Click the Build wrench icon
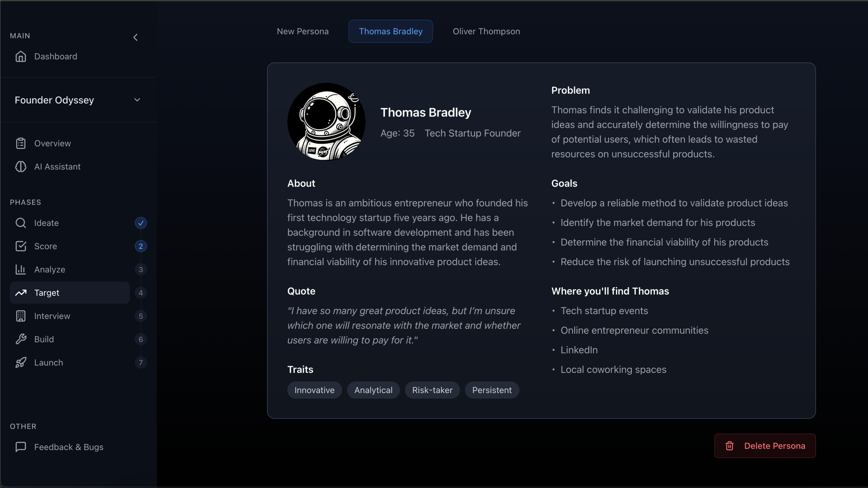Image resolution: width=868 pixels, height=488 pixels. pyautogui.click(x=21, y=339)
